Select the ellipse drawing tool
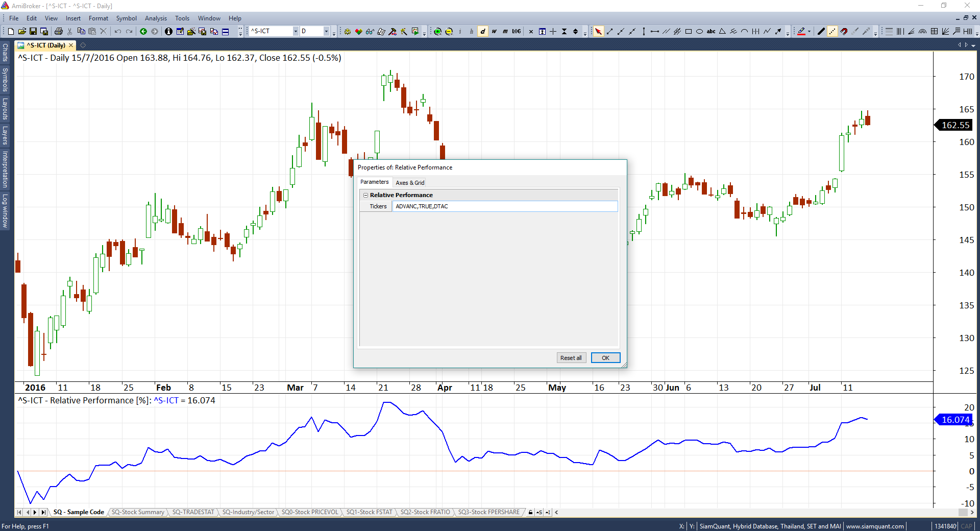 pos(700,32)
